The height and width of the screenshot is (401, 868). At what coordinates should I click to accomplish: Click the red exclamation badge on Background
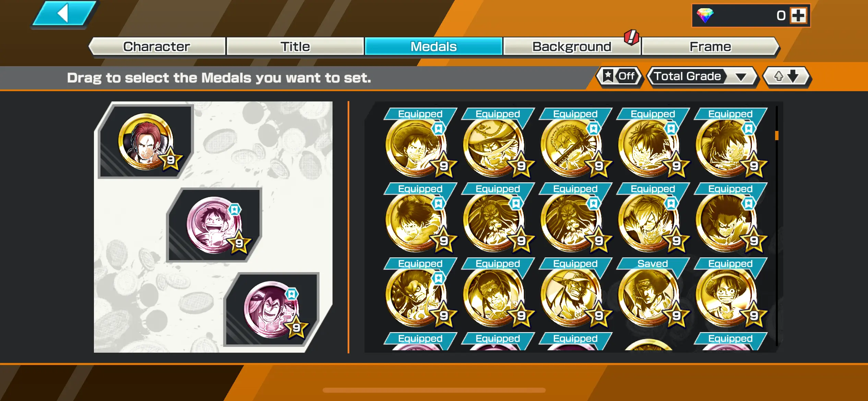pos(631,37)
